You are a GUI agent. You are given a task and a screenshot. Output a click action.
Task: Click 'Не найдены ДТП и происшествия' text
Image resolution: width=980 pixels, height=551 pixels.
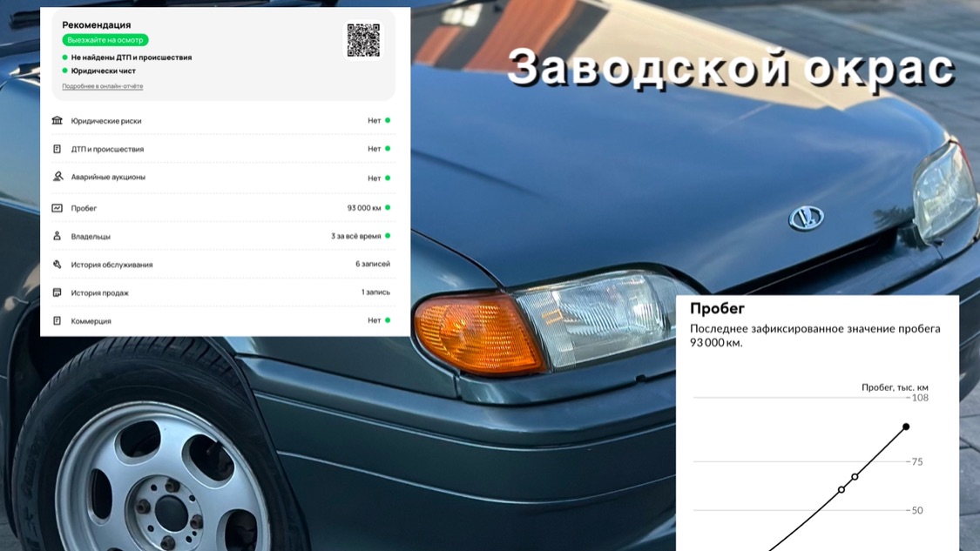(x=132, y=57)
